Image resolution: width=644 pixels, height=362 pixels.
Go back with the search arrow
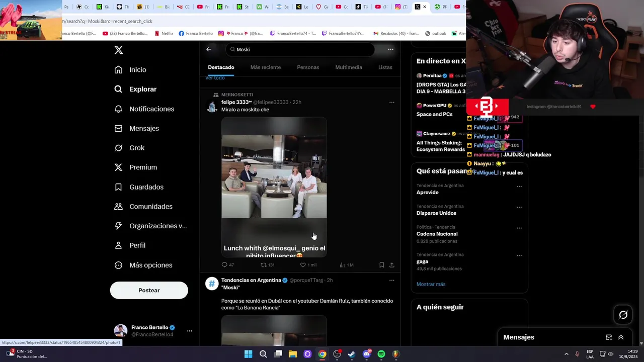[209, 49]
